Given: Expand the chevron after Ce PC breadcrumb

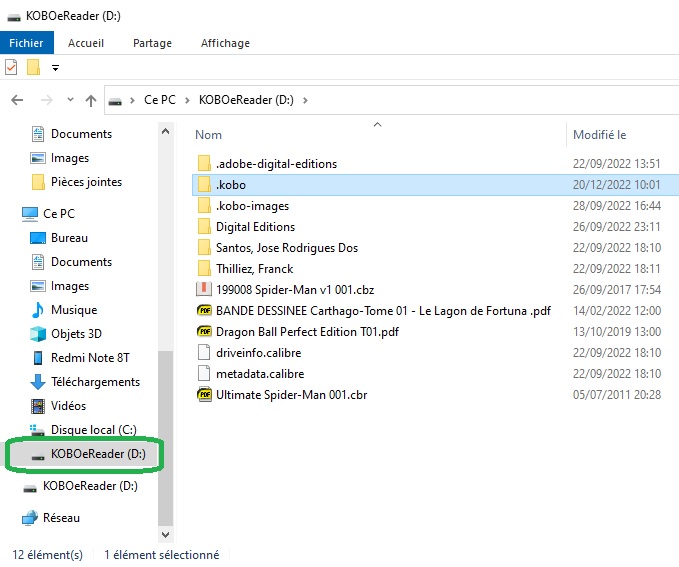Looking at the screenshot, I should pos(187,100).
